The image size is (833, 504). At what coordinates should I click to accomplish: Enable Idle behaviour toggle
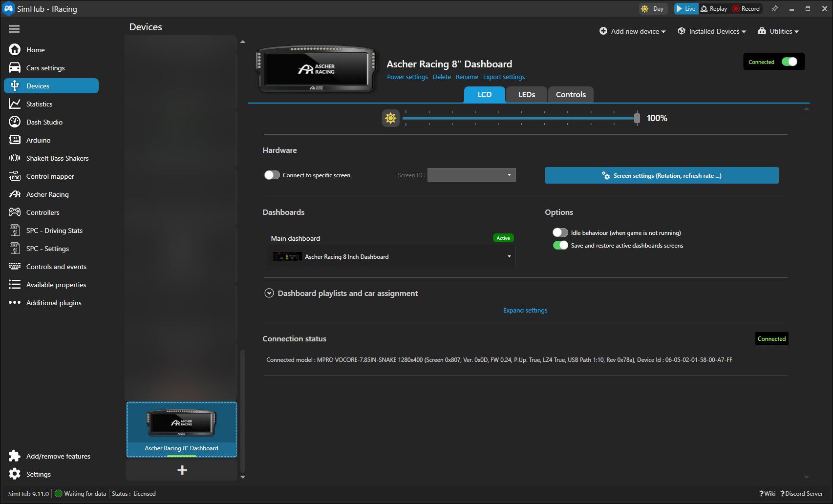pos(560,233)
